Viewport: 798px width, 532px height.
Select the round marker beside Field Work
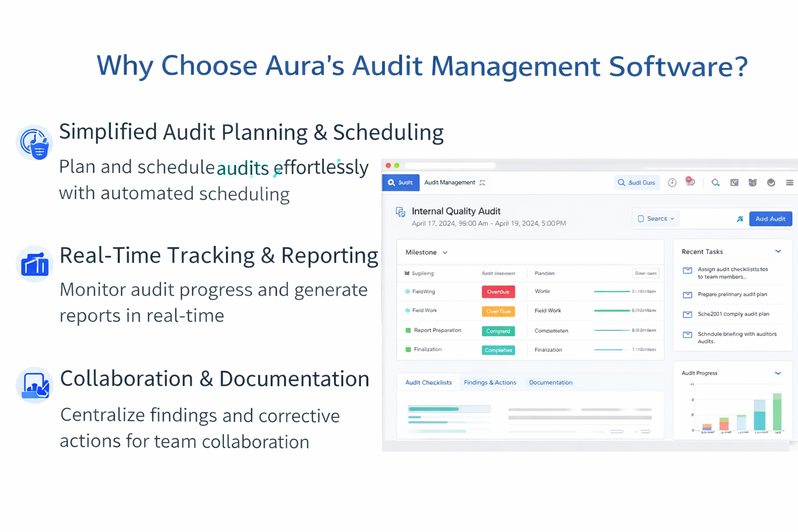click(407, 311)
